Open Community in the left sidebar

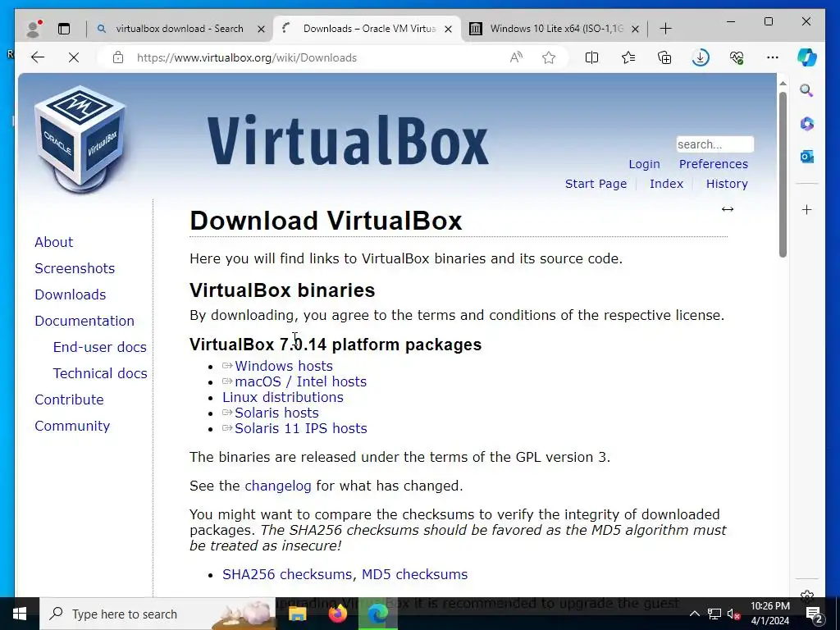pos(72,426)
